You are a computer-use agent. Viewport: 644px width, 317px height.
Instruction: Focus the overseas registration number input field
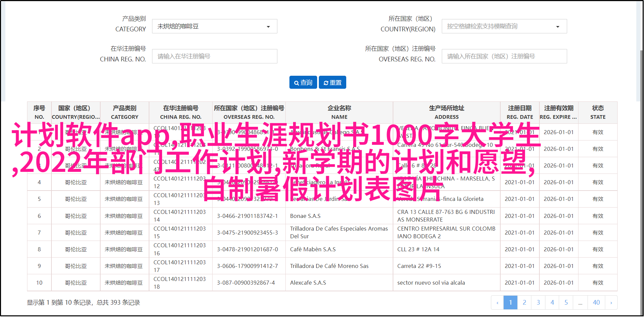pyautogui.click(x=504, y=56)
